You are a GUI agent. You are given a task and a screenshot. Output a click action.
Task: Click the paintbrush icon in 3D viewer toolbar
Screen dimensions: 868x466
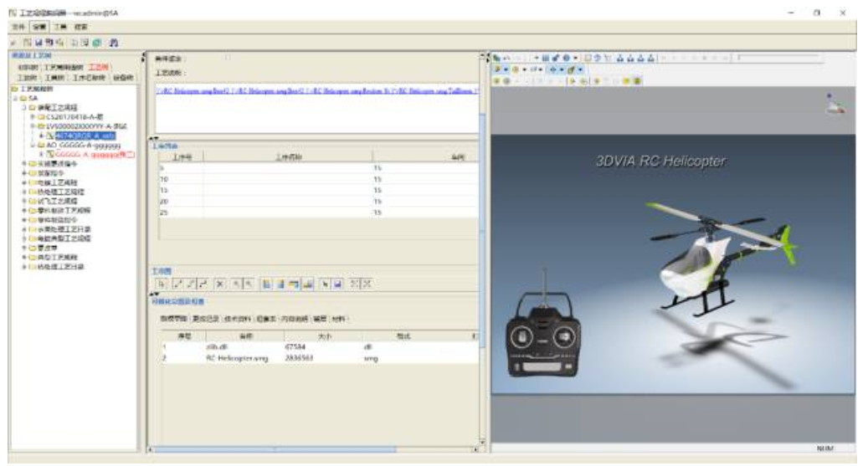[x=555, y=58]
